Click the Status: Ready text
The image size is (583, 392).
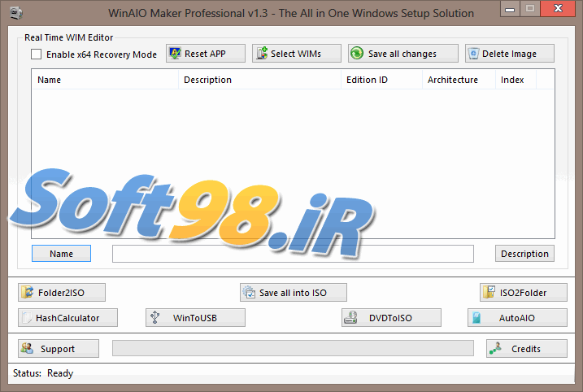[43, 373]
